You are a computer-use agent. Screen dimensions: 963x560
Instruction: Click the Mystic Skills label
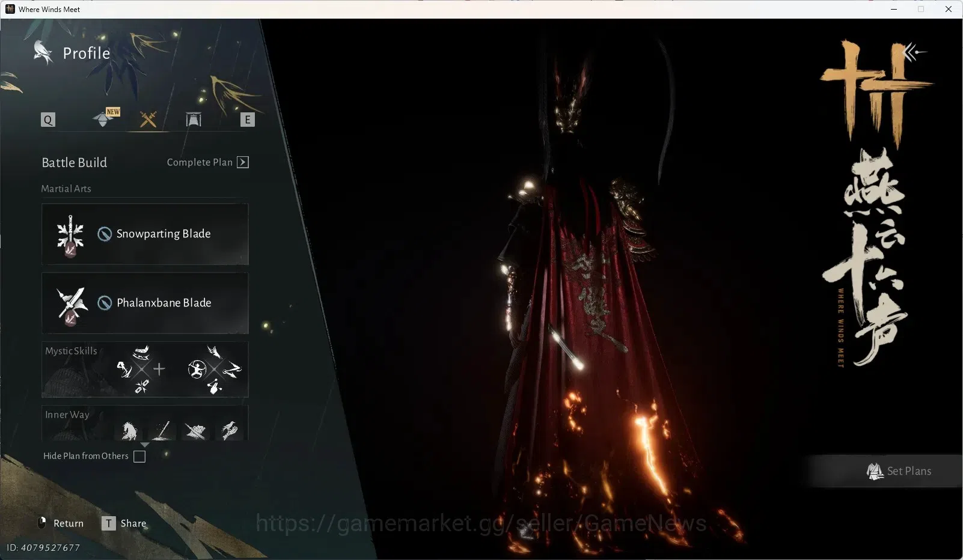coord(71,351)
